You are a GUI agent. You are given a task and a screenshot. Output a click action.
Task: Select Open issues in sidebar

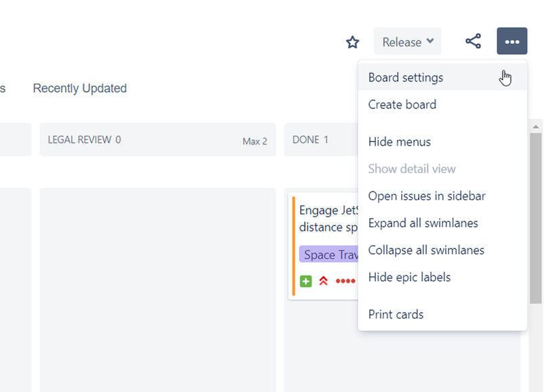tap(427, 196)
